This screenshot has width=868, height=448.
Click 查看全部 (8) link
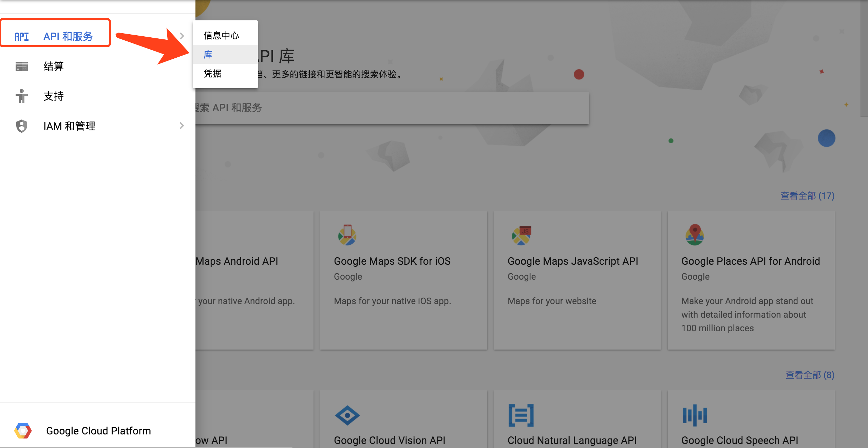(810, 375)
